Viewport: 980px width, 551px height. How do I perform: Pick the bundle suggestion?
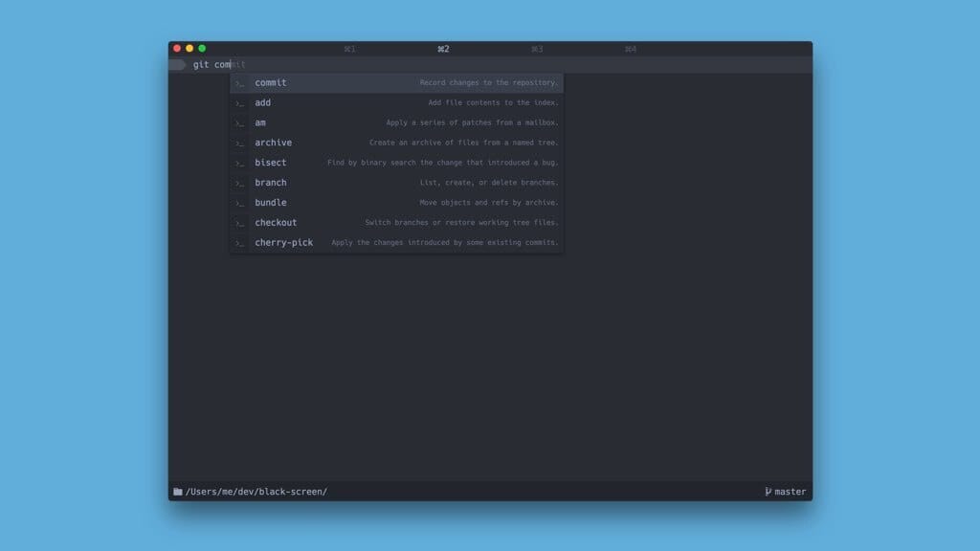pos(397,203)
